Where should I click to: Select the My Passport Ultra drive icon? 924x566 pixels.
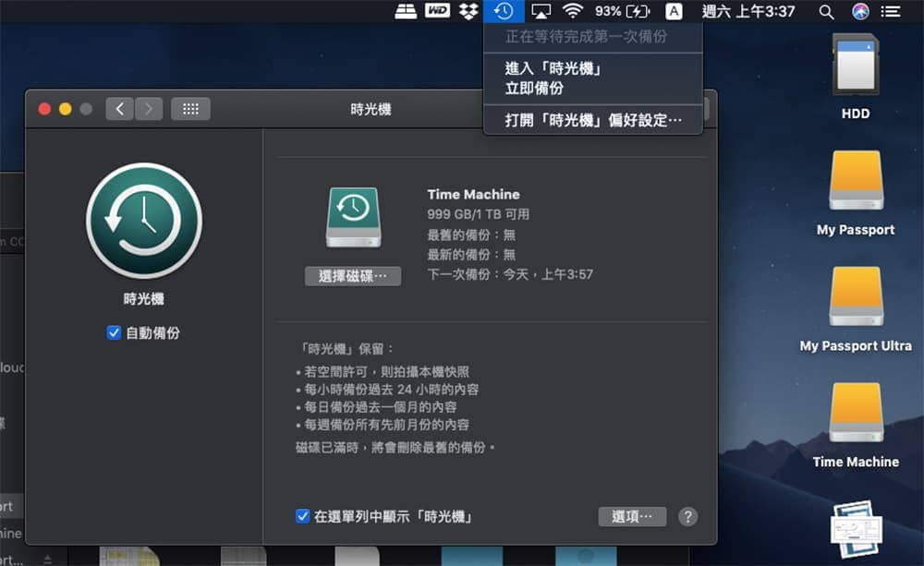857,296
